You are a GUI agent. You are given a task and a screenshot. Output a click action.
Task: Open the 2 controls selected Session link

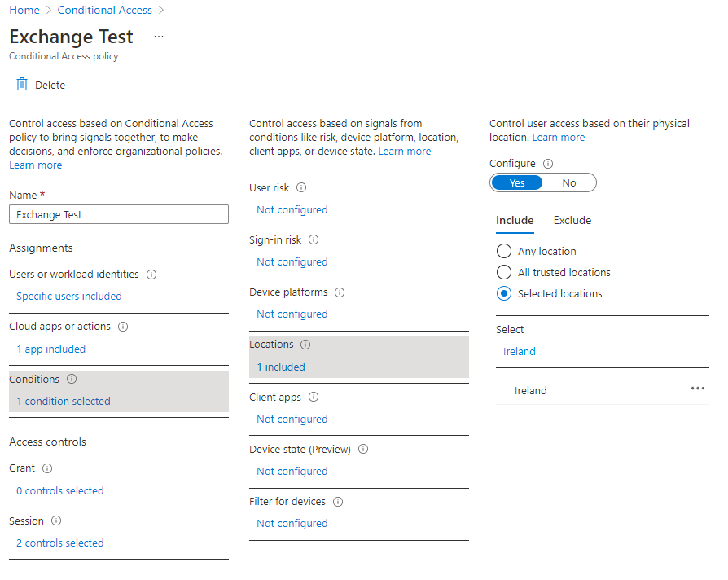pos(59,543)
